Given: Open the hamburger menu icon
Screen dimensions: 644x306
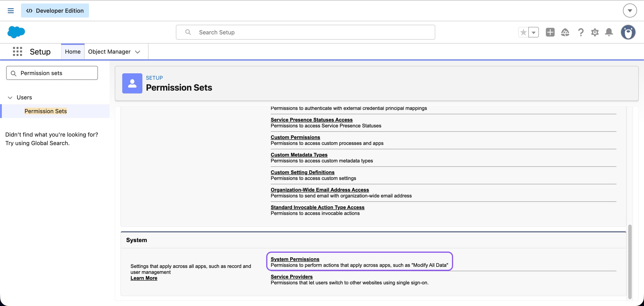Looking at the screenshot, I should [x=11, y=11].
